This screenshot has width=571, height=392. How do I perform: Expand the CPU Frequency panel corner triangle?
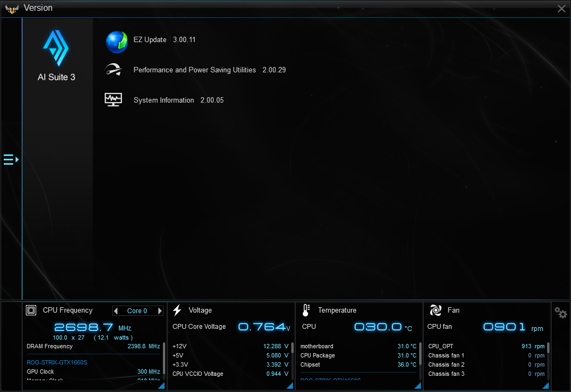[x=162, y=386]
